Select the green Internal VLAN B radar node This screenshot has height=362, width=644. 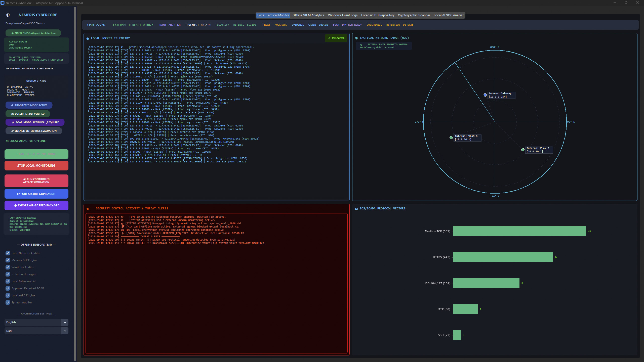451,138
